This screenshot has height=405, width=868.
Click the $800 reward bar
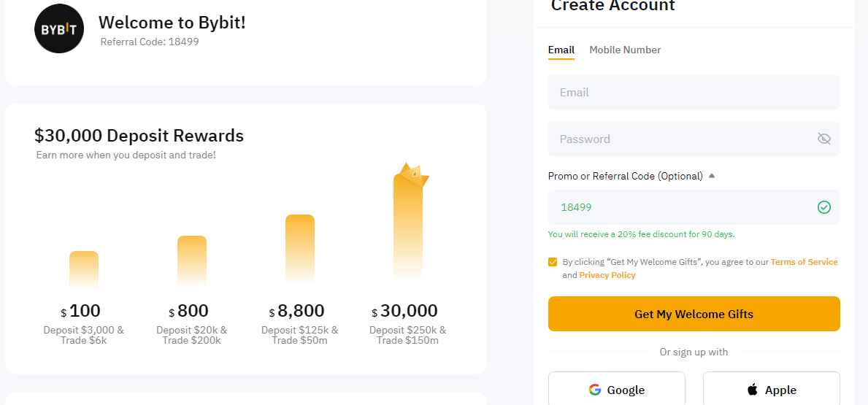click(x=192, y=261)
